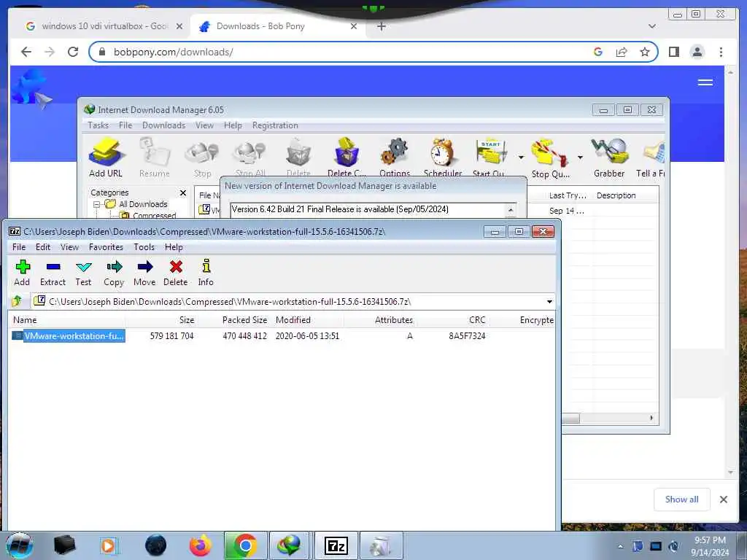Click the Chrome address bar URL
Viewport: 747px width, 560px height.
point(174,52)
